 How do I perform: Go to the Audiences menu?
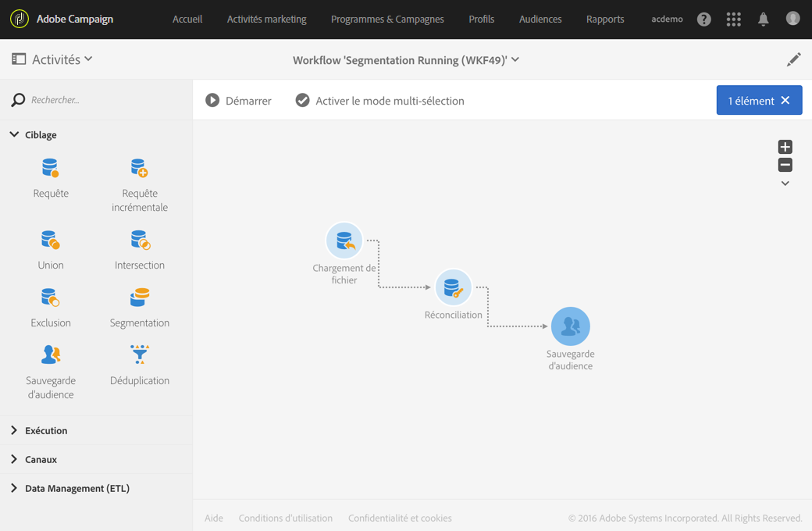coord(540,20)
